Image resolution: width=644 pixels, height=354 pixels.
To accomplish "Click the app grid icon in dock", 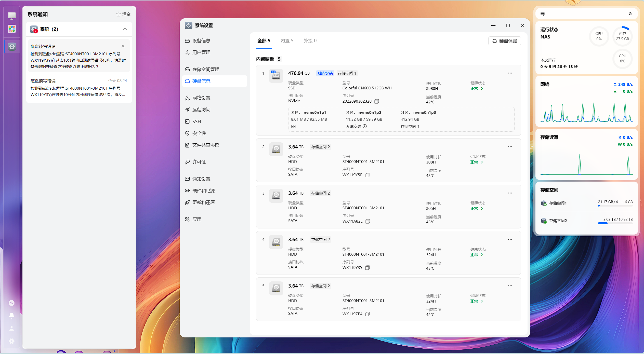I will pyautogui.click(x=12, y=29).
